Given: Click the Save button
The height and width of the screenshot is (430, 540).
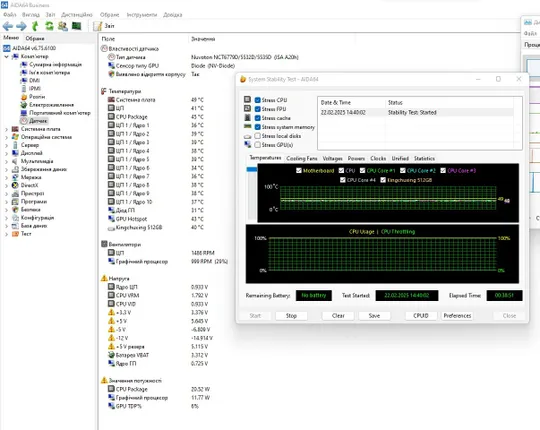Looking at the screenshot, I should [x=374, y=316].
